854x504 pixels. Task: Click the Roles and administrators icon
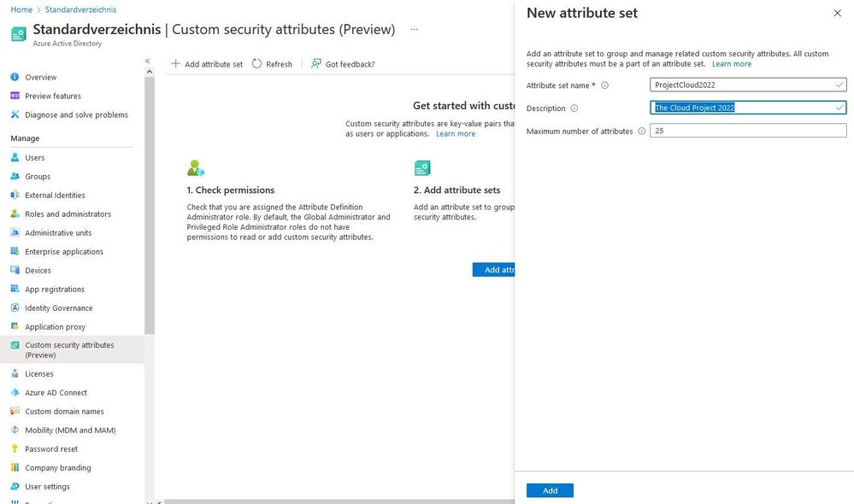[15, 214]
